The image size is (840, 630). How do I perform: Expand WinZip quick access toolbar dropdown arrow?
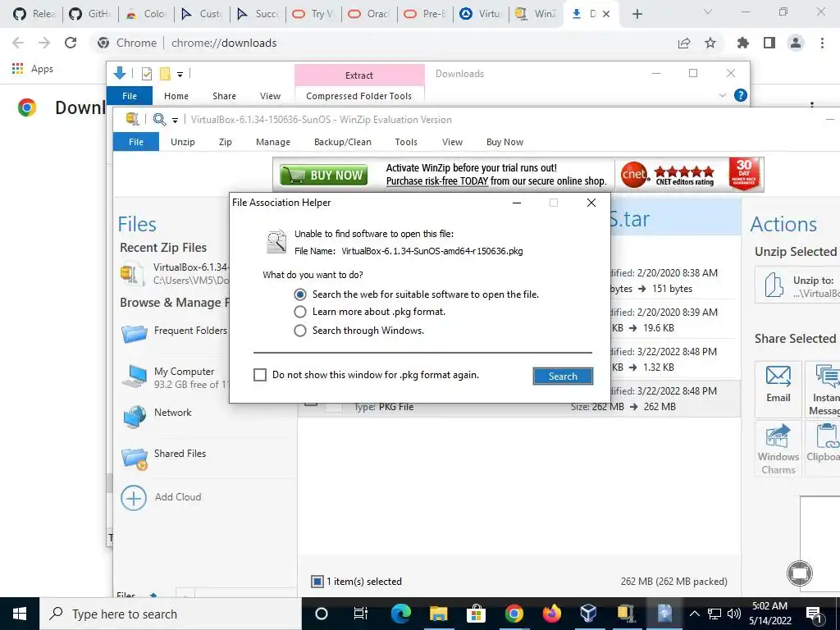pyautogui.click(x=175, y=120)
